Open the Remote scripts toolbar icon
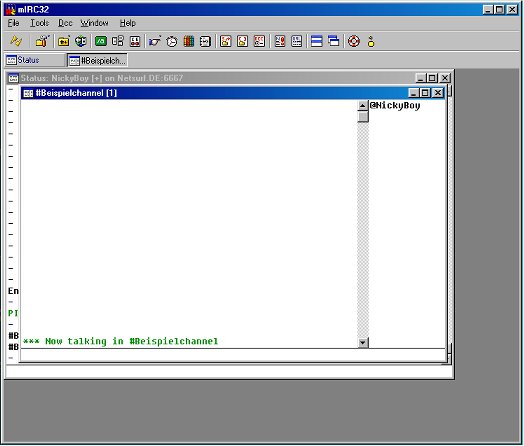The height and width of the screenshot is (446, 524). click(135, 41)
